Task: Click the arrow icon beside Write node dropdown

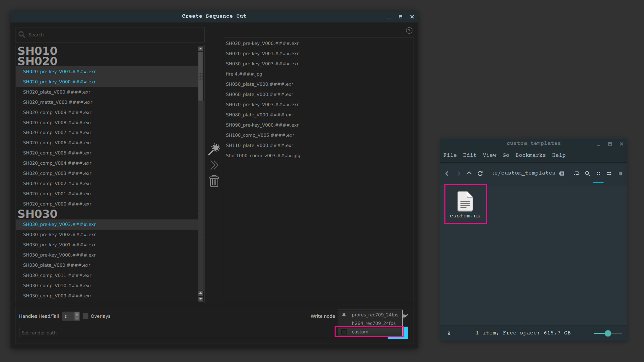Action: click(406, 315)
